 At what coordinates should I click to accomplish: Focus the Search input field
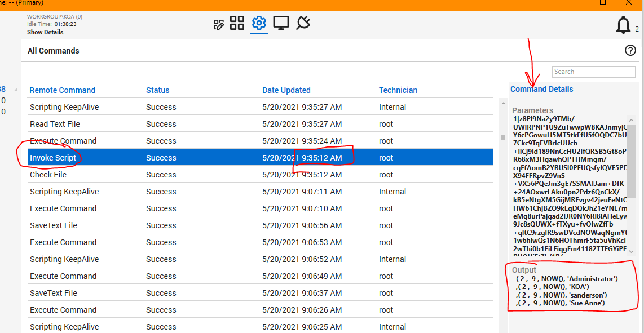tap(593, 72)
